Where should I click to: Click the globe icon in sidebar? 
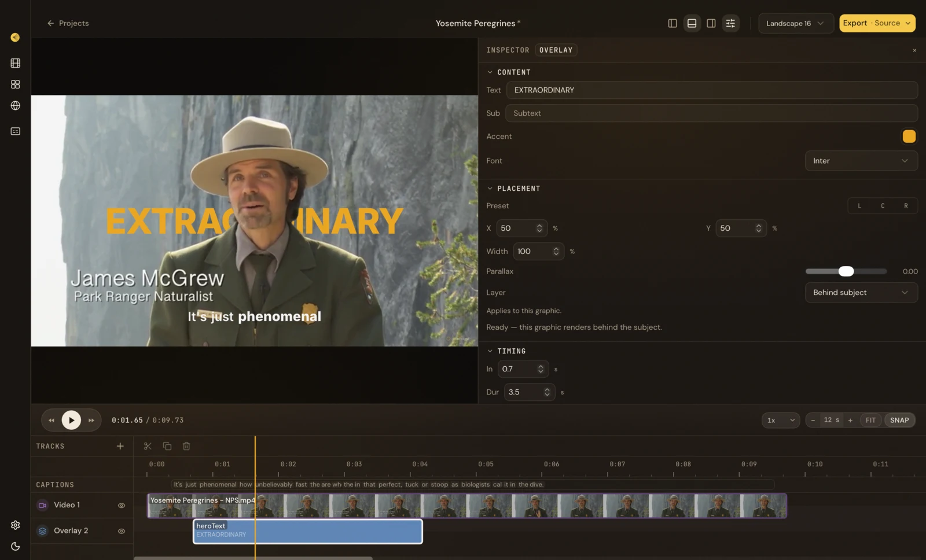16,106
